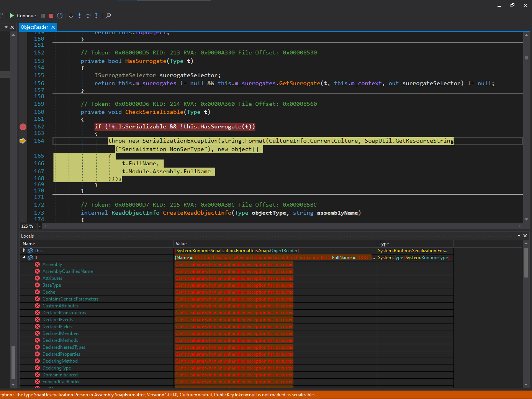Click SerializationException on line 164
The height and width of the screenshot is (399, 532).
[180, 141]
